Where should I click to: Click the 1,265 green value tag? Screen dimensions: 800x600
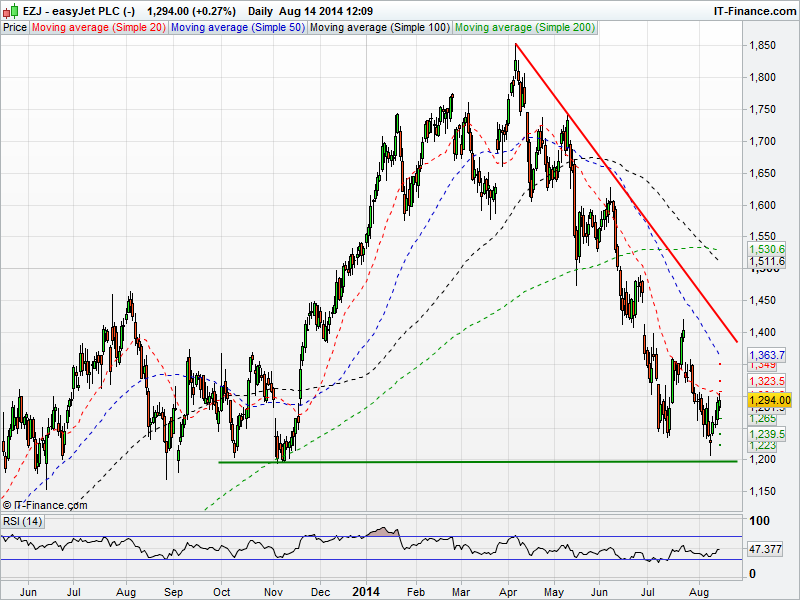tap(763, 419)
